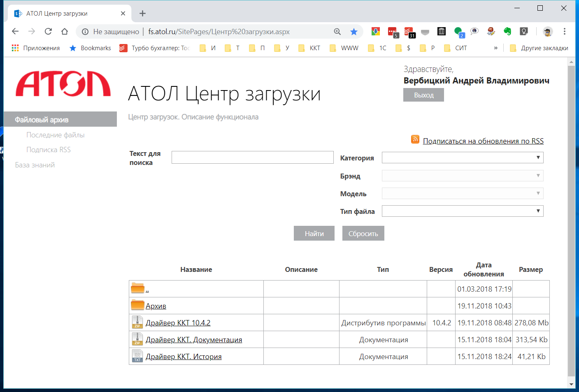Viewport: 579px width, 392px height.
Task: Open browser home page
Action: tap(65, 31)
